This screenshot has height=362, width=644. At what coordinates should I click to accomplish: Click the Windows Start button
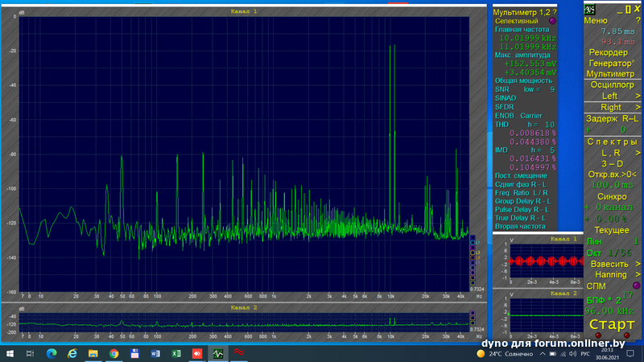coord(9,353)
